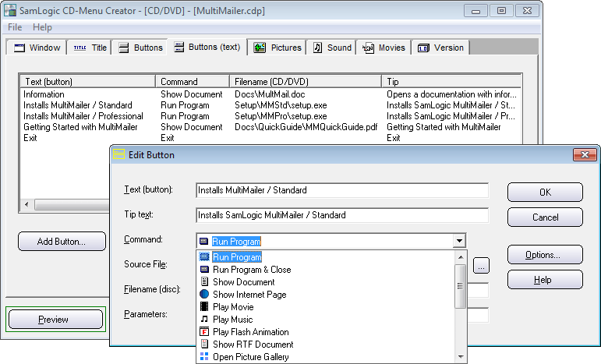Click the dropdown list scroll up arrow
601x364 pixels.
(x=461, y=257)
